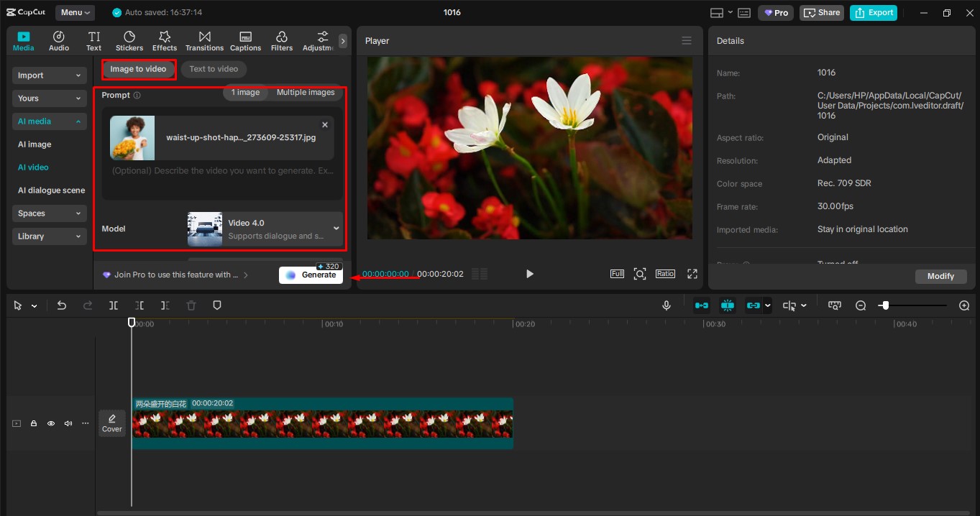Open the Menu dropdown in the title bar
The width and height of the screenshot is (980, 516).
pyautogui.click(x=75, y=12)
